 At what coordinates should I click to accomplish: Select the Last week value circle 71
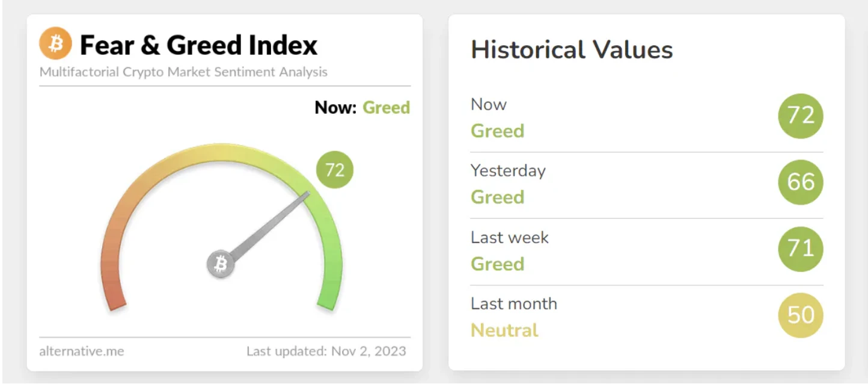point(801,249)
